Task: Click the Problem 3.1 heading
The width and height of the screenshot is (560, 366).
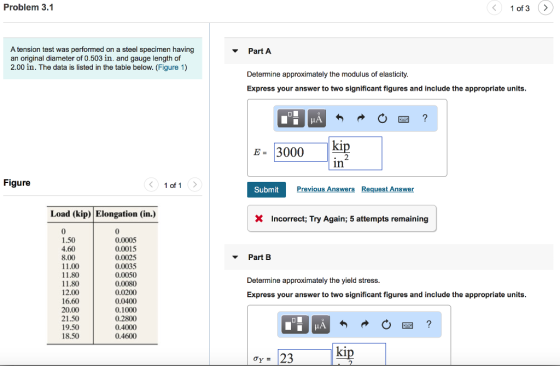Action: tap(29, 7)
